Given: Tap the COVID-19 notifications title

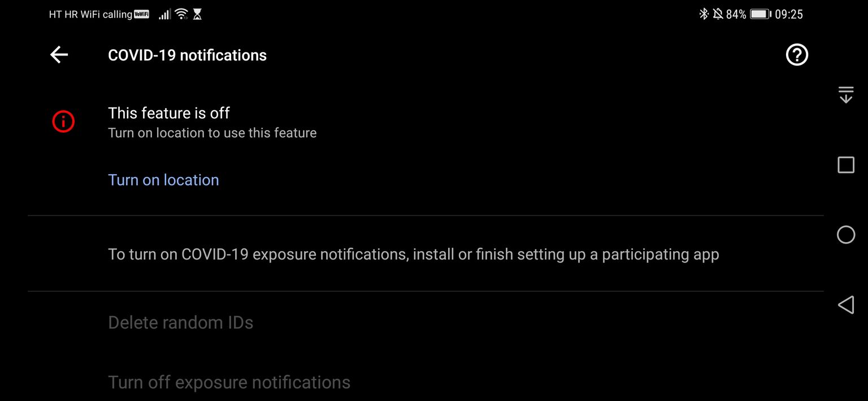Looking at the screenshot, I should coord(187,55).
